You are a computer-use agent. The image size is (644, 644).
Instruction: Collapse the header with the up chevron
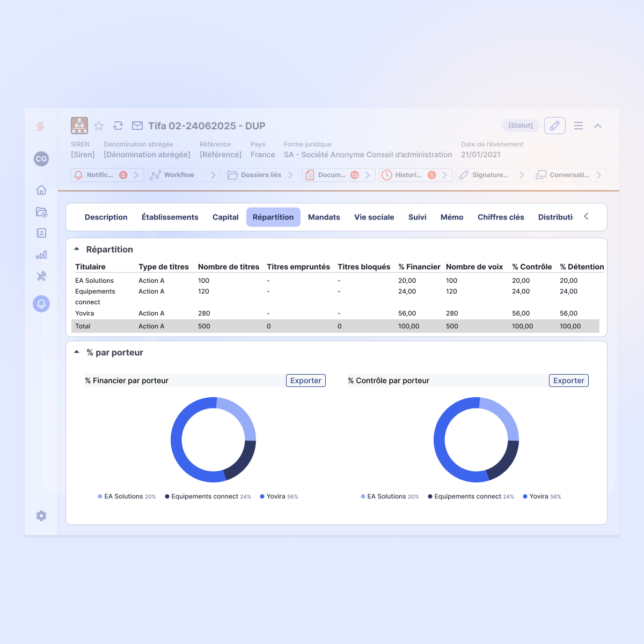coord(598,126)
